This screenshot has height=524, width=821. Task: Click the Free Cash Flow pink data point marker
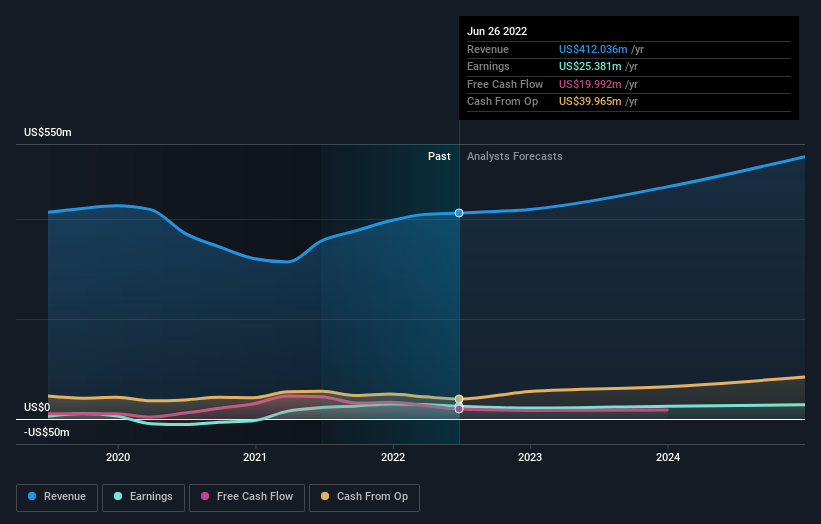[459, 409]
